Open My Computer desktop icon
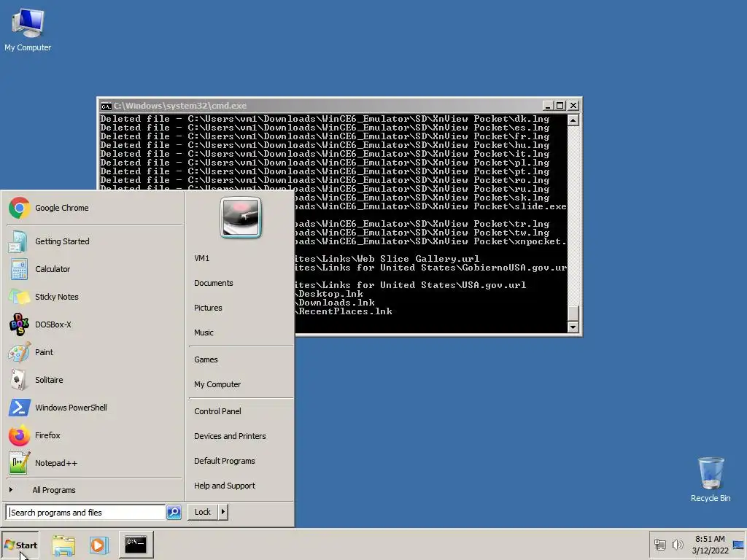The width and height of the screenshot is (747, 560). (x=28, y=30)
